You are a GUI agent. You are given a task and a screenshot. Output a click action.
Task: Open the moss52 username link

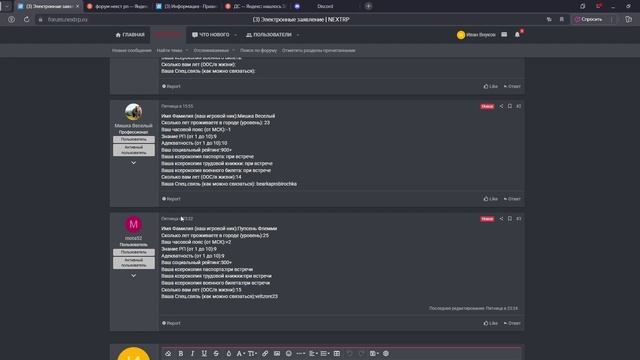[x=133, y=238]
